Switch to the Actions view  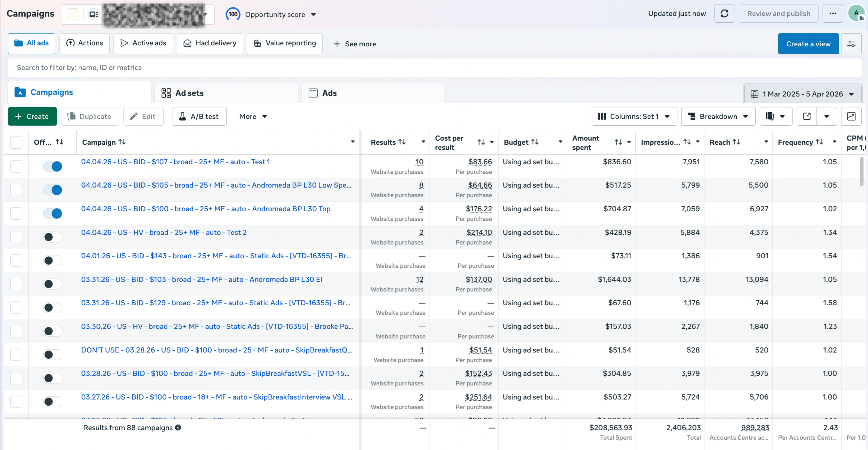point(85,43)
